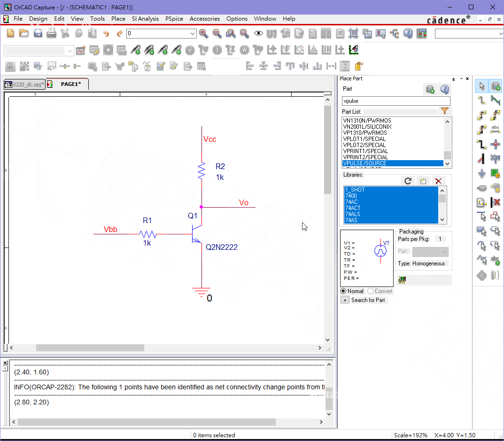Click the Add Library icon
The width and height of the screenshot is (504, 441).
point(423,181)
